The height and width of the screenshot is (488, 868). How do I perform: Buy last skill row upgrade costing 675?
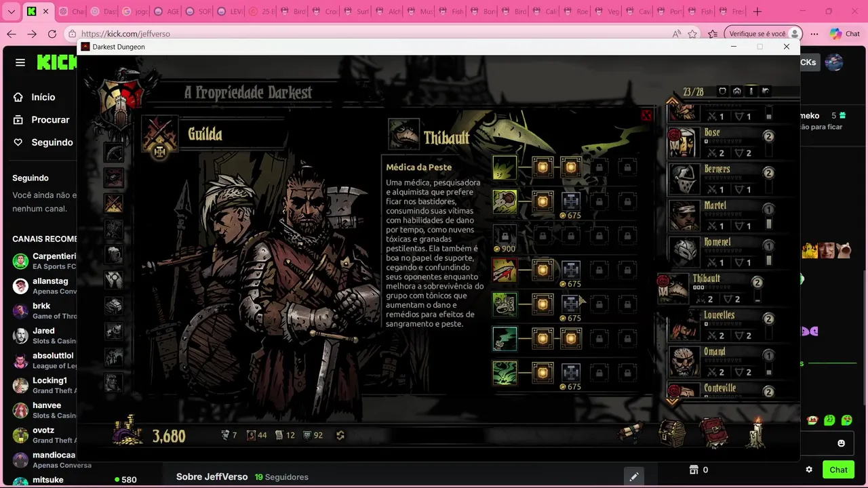(571, 373)
